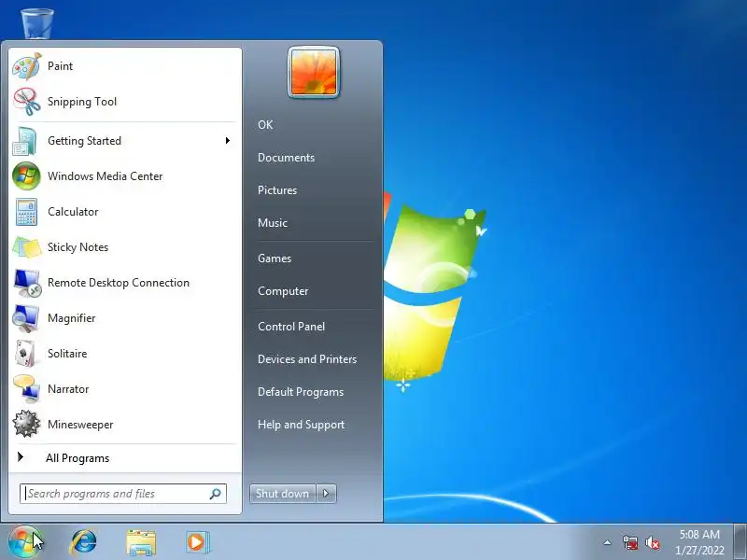Click the Minesweeper label
This screenshot has height=560, width=747.
pyautogui.click(x=80, y=425)
